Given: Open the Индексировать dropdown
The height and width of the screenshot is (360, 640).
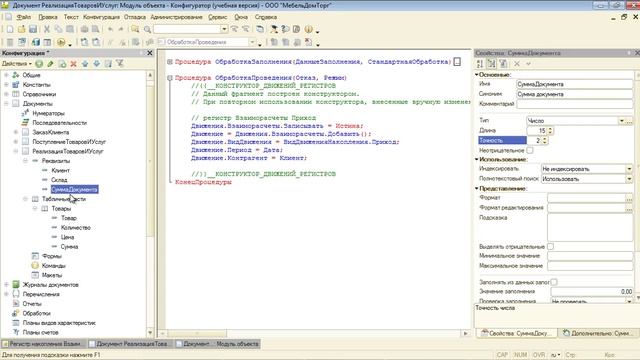Looking at the screenshot, I should (629, 169).
